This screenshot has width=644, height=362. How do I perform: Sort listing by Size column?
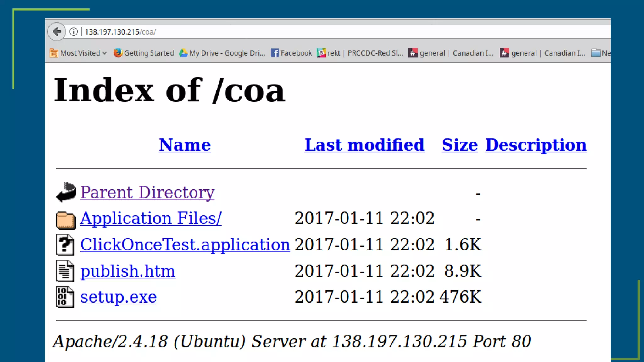tap(459, 145)
